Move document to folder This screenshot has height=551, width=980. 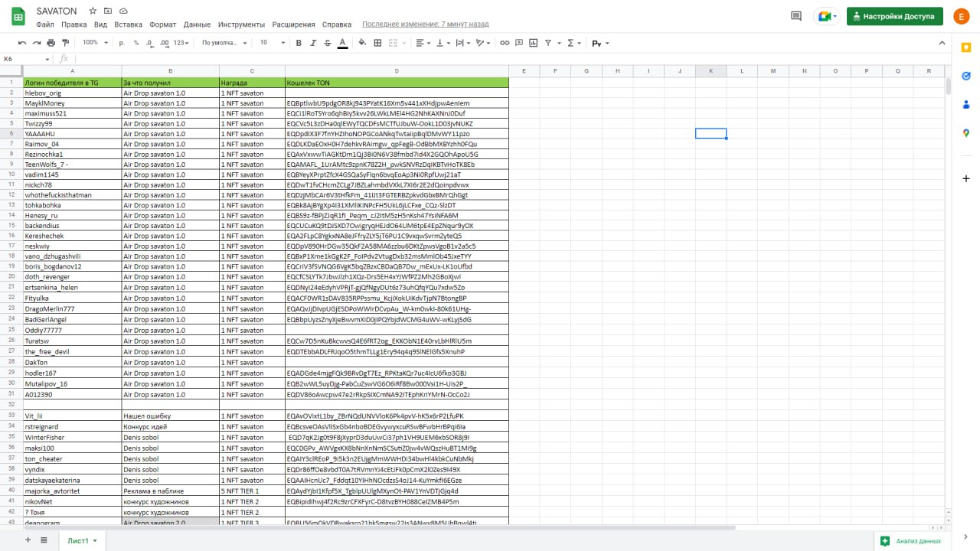coord(108,11)
